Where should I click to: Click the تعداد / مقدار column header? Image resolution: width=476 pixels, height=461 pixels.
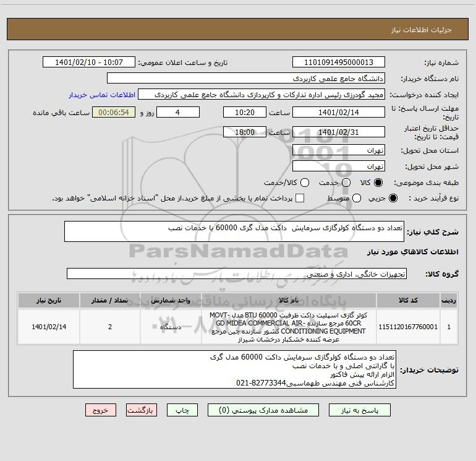[110, 301]
